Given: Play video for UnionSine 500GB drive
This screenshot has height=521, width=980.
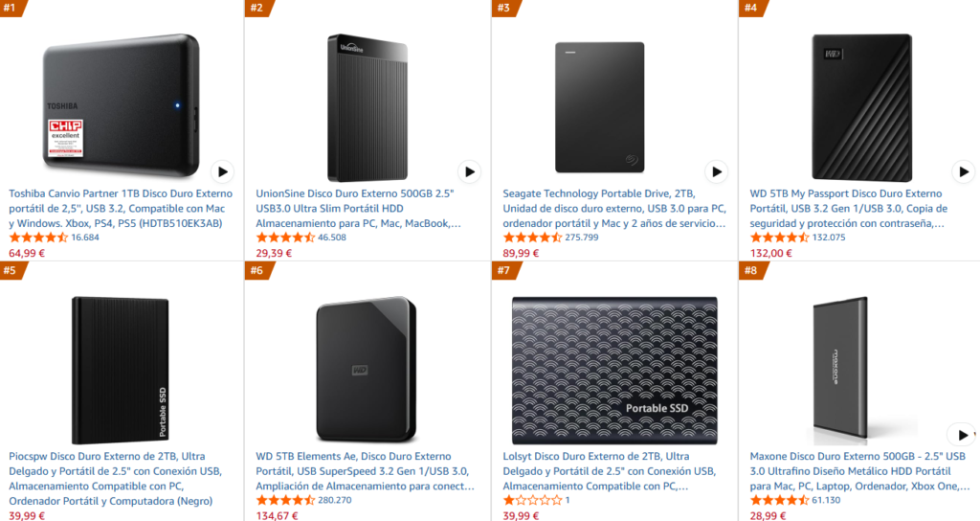Looking at the screenshot, I should pos(468,172).
